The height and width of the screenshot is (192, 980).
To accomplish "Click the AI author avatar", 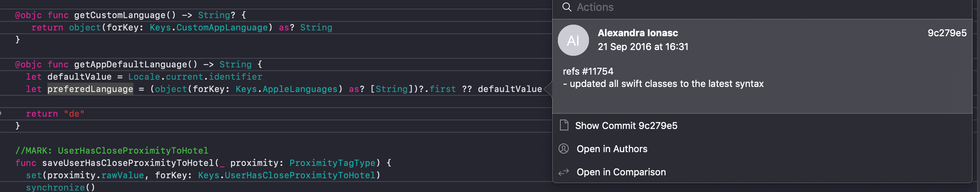I will (573, 40).
